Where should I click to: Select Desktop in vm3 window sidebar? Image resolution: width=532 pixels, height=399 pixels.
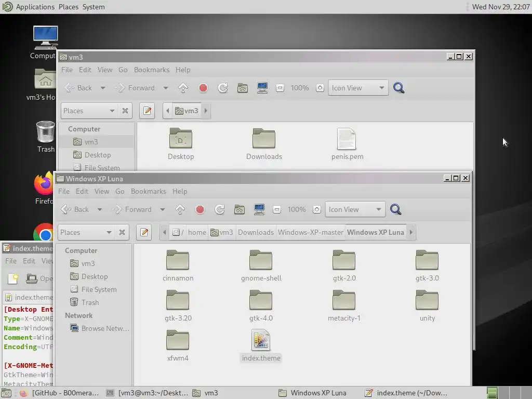click(x=96, y=155)
